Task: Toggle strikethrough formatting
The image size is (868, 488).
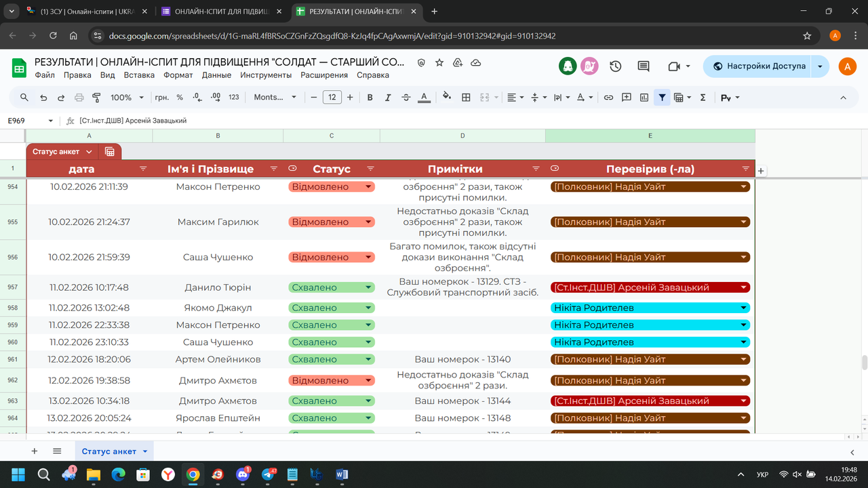Action: (x=406, y=98)
